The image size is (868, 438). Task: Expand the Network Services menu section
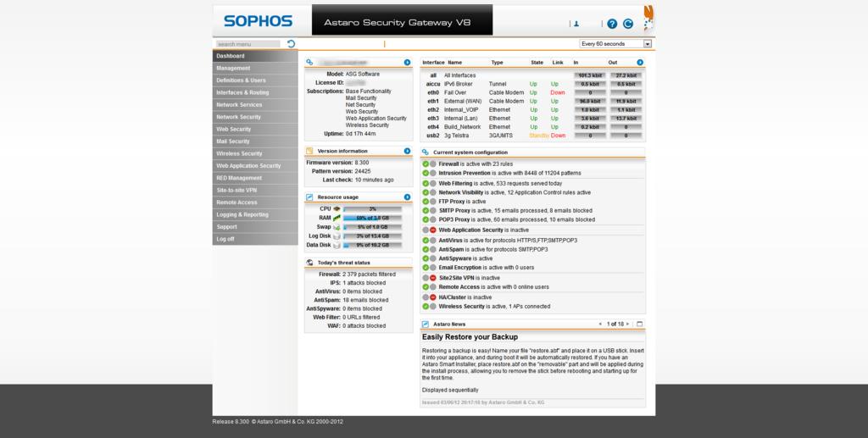255,104
